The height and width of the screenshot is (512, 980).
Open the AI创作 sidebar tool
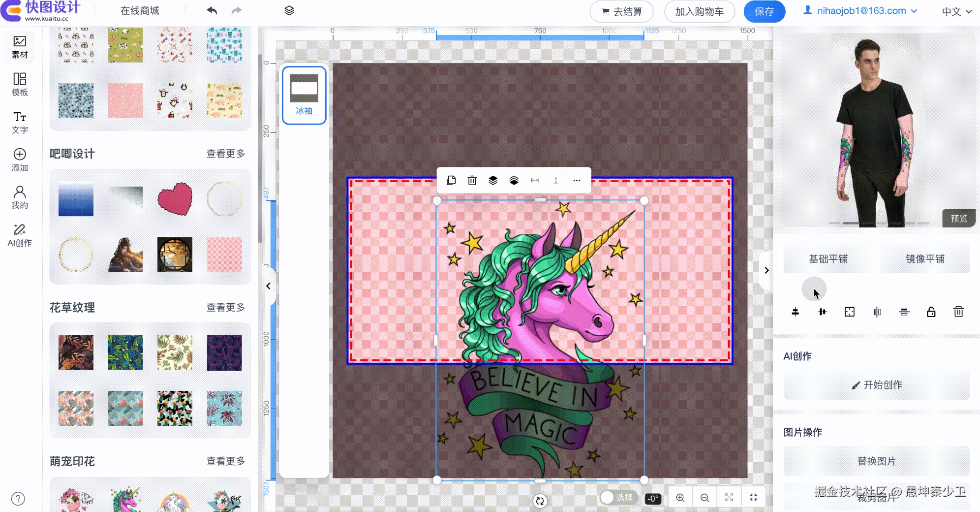pos(20,235)
